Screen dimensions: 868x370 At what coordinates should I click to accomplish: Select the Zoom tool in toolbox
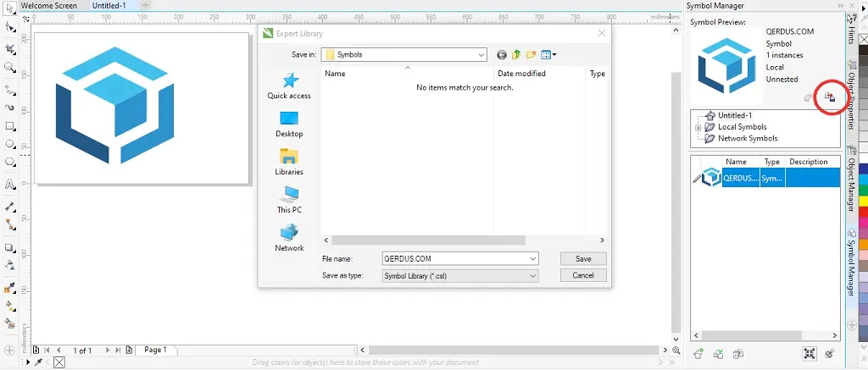click(9, 68)
